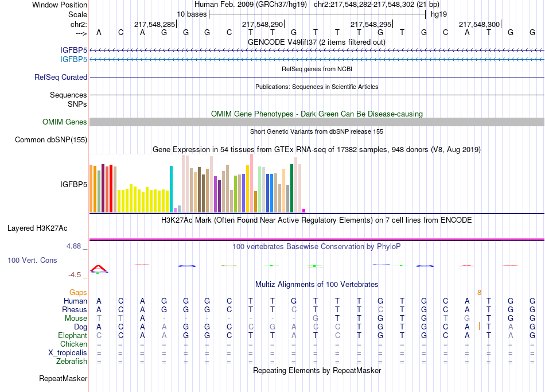
Task: Click the gray OMIM gene bar
Action: coord(317,122)
